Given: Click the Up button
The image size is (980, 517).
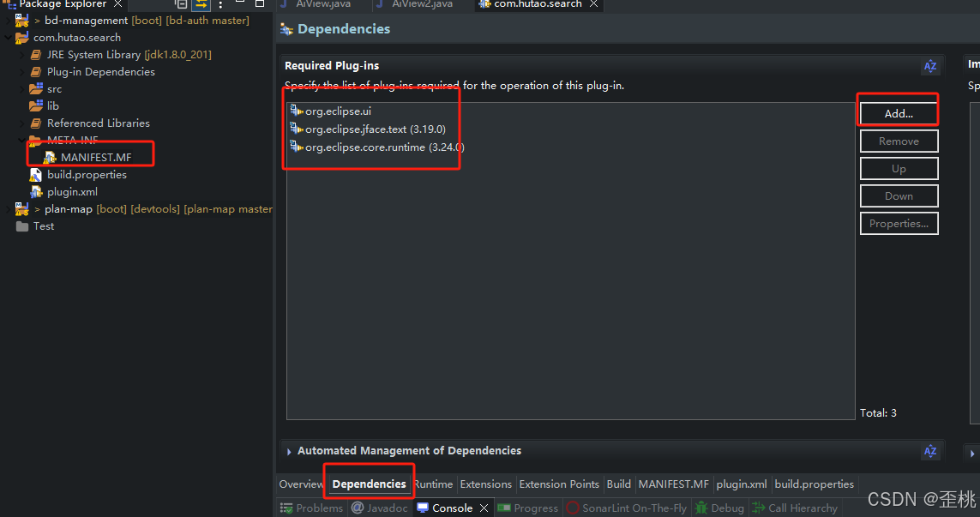Looking at the screenshot, I should pos(899,169).
